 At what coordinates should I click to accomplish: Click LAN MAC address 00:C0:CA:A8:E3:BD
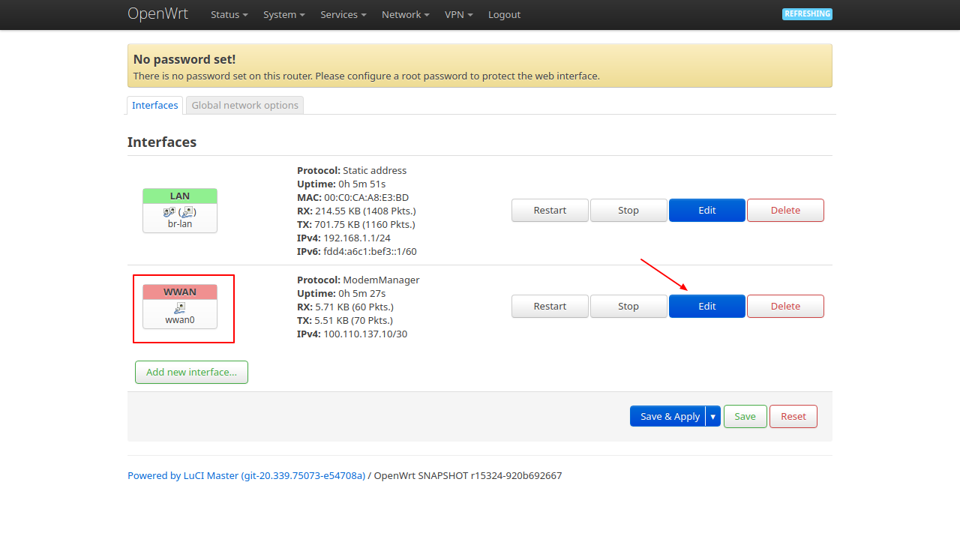[367, 198]
